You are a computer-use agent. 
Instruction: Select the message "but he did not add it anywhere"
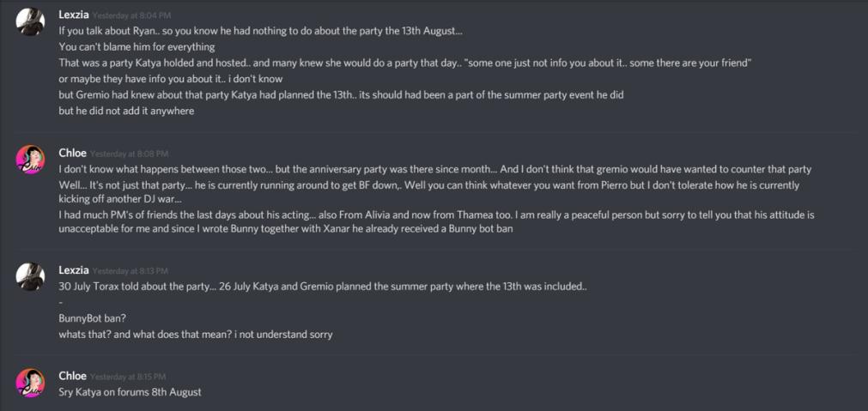pos(127,112)
